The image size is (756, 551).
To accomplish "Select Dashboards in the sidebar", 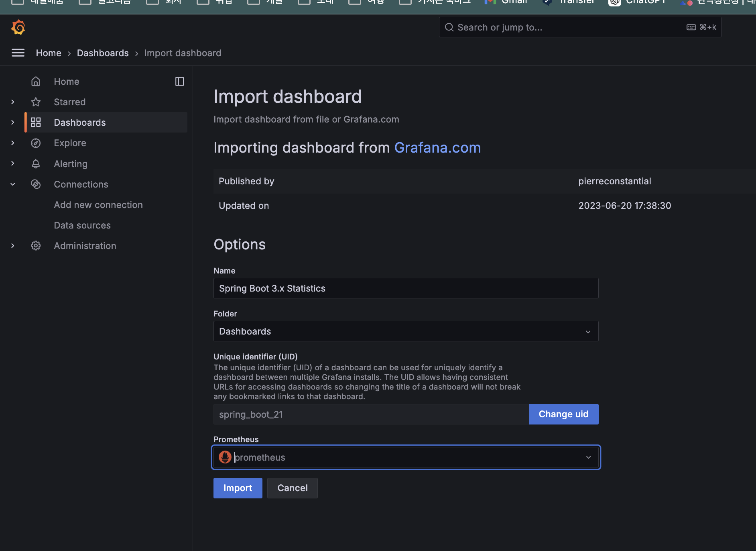I will pos(80,122).
